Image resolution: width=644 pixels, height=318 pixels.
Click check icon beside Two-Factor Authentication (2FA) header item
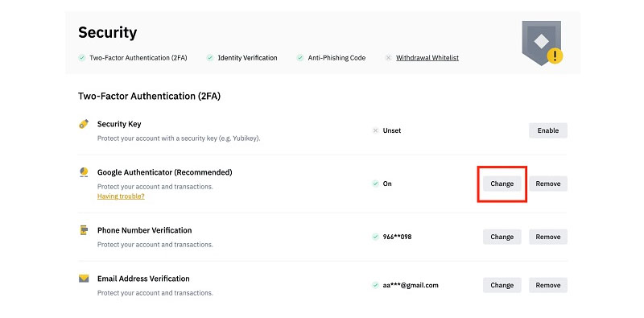[x=82, y=58]
